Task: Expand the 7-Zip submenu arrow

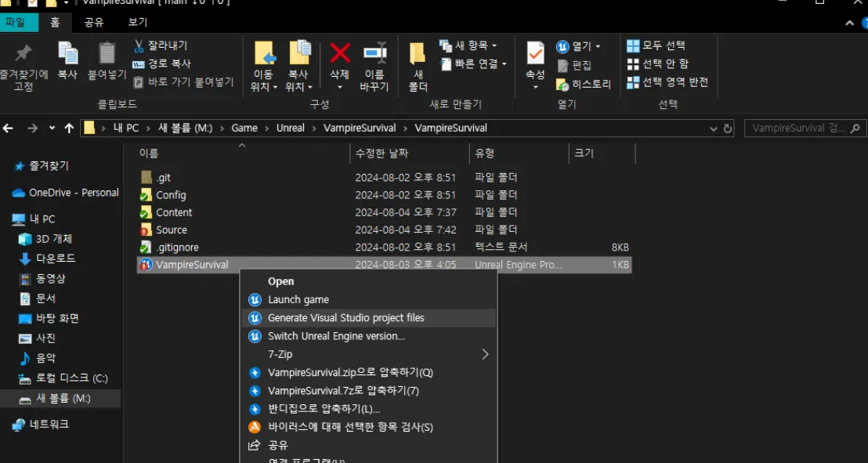Action: pos(486,354)
